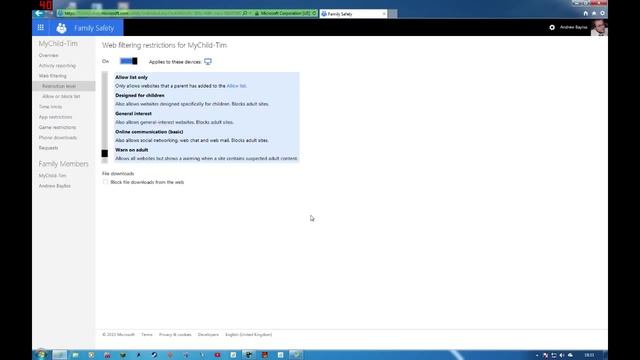
Task: Select Online communication (basic) level
Action: (x=149, y=132)
